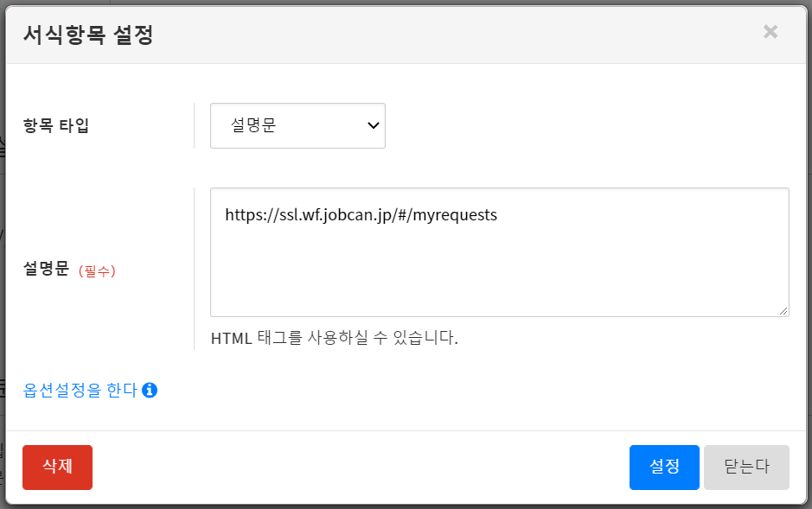Place cursor at end of the myrequests URL

pyautogui.click(x=498, y=215)
